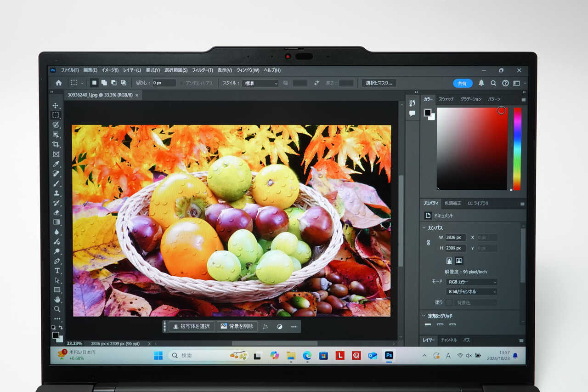Choose the Eraser tool
Viewport: 588px width, 392px height.
(x=57, y=213)
